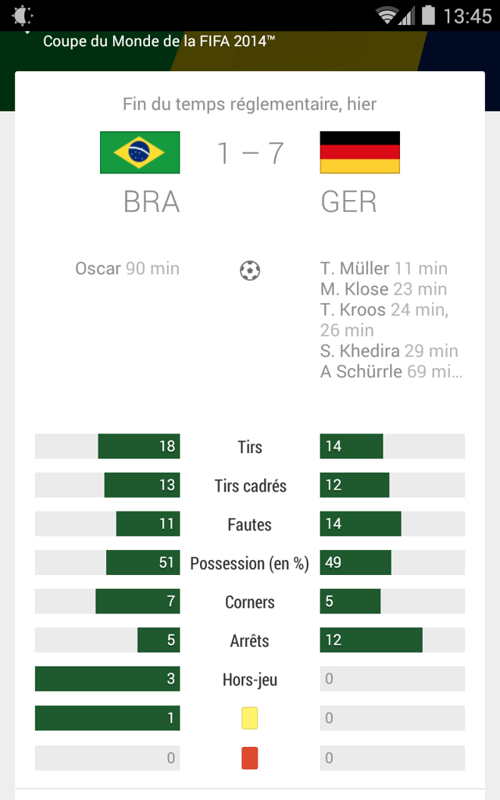Open the Wi-Fi status icon
The image size is (500, 800).
coord(386,15)
